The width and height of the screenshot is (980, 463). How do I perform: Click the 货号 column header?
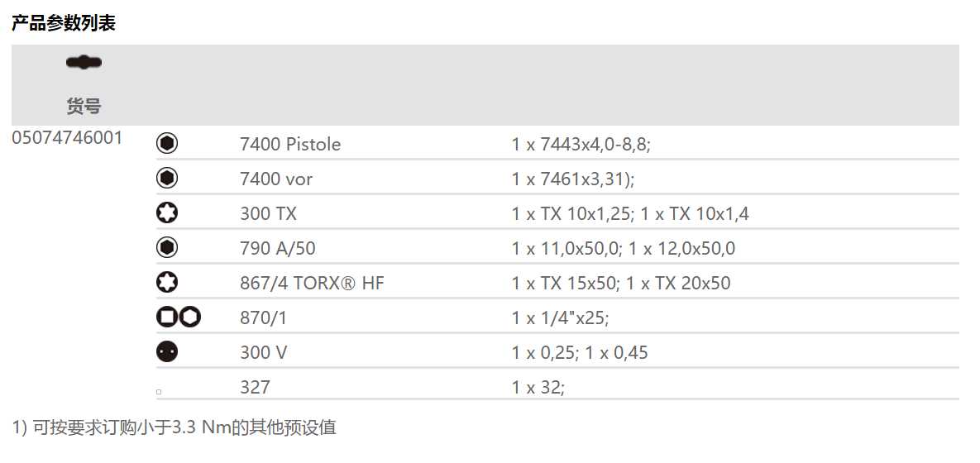coord(84,106)
